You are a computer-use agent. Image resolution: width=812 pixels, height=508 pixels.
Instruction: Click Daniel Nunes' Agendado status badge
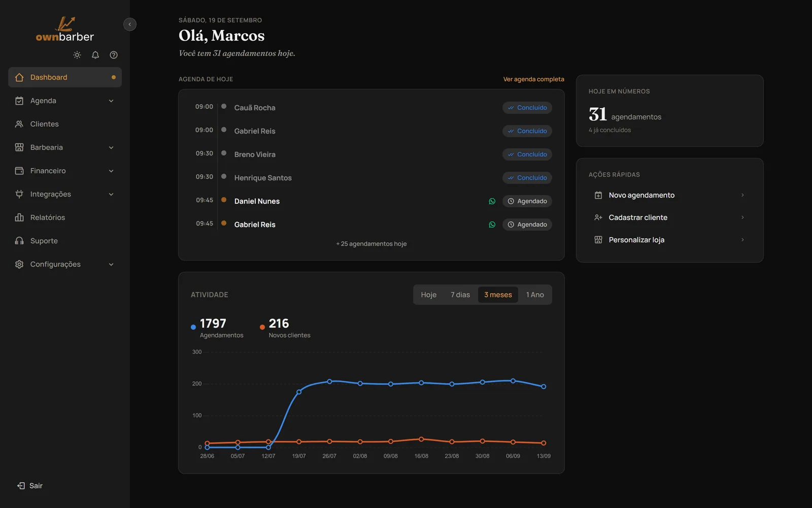coord(527,201)
